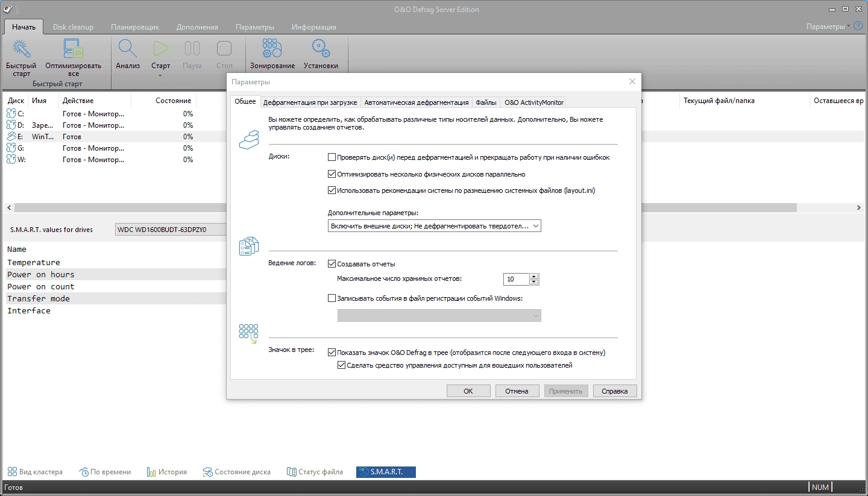Click the Оптимизировать все icon

pos(73,49)
